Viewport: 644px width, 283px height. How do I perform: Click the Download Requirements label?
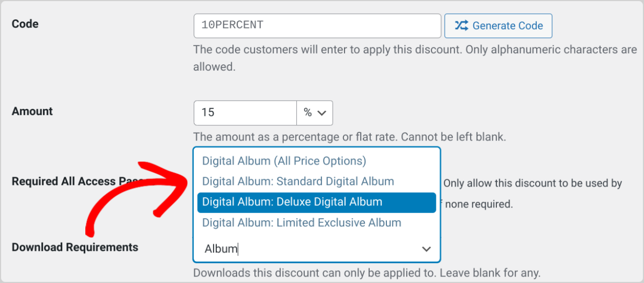pos(75,248)
